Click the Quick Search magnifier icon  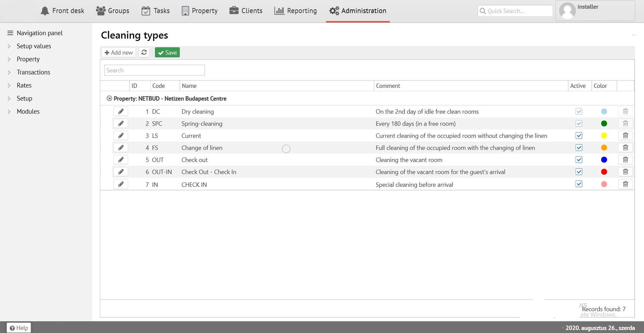pos(483,11)
